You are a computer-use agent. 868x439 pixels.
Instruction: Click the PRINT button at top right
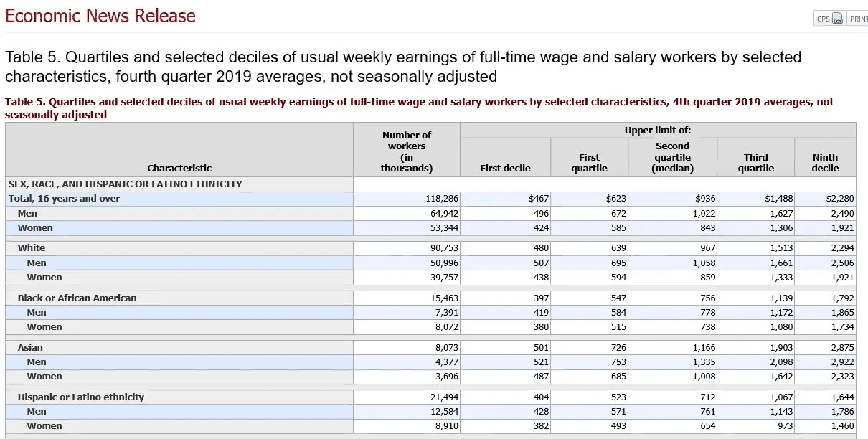[x=859, y=19]
